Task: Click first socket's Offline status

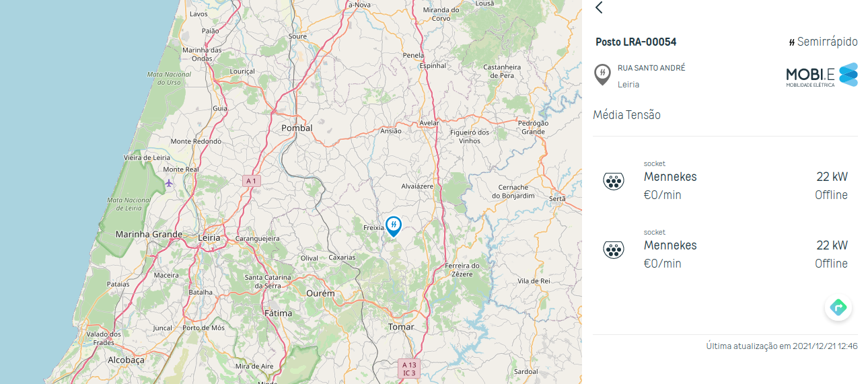Action: (x=831, y=195)
